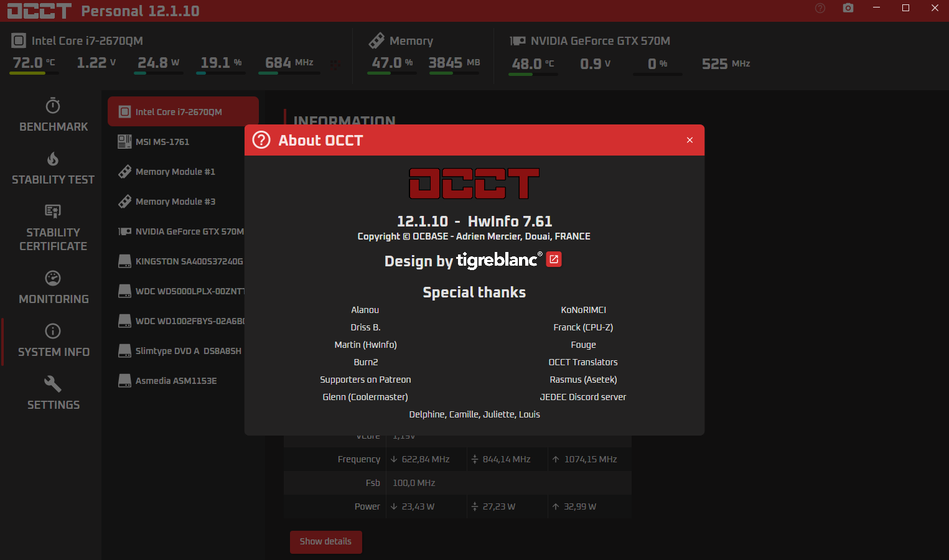Open the Benchmark stopwatch icon
The height and width of the screenshot is (560, 949).
[53, 105]
